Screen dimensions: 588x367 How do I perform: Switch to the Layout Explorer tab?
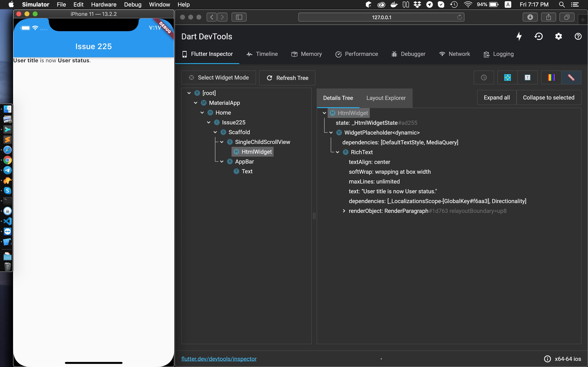(x=386, y=98)
